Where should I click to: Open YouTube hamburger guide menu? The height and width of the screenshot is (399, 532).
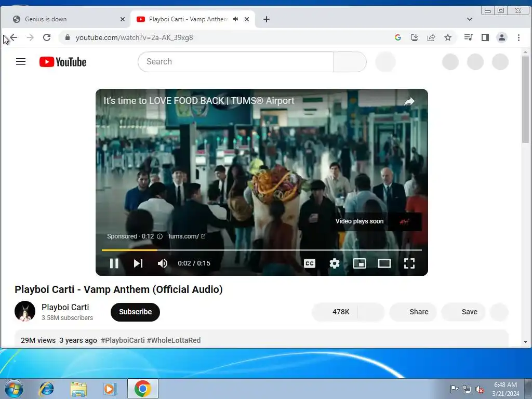click(21, 62)
